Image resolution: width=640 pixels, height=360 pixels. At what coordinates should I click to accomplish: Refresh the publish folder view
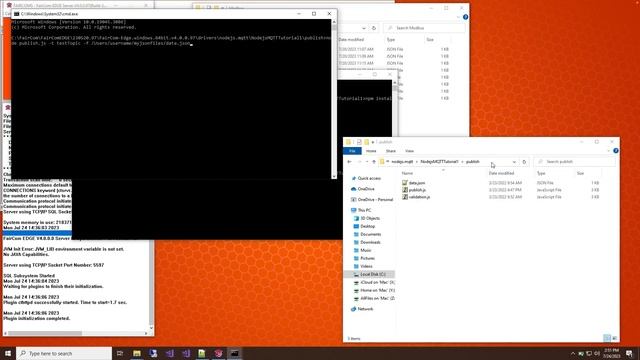point(524,162)
